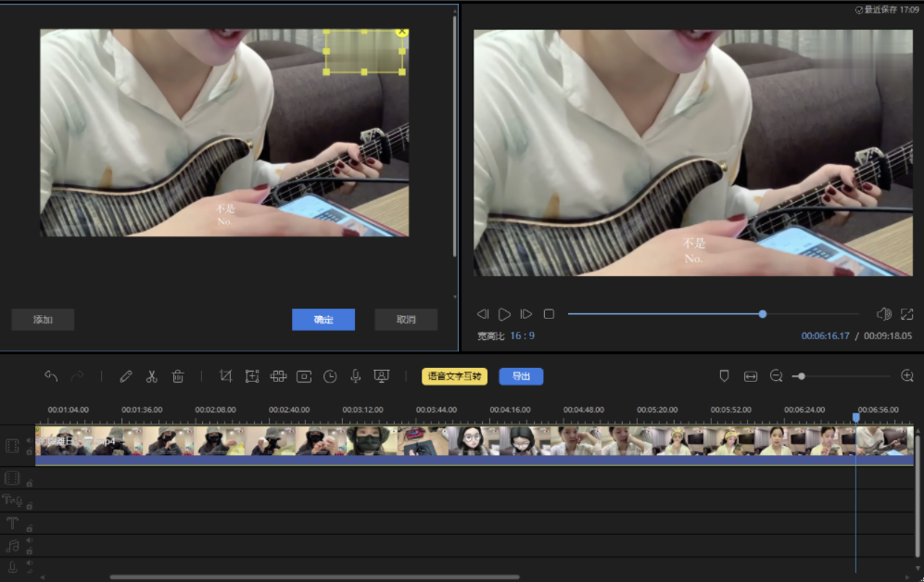Step back one frame
The image size is (924, 582).
[483, 314]
